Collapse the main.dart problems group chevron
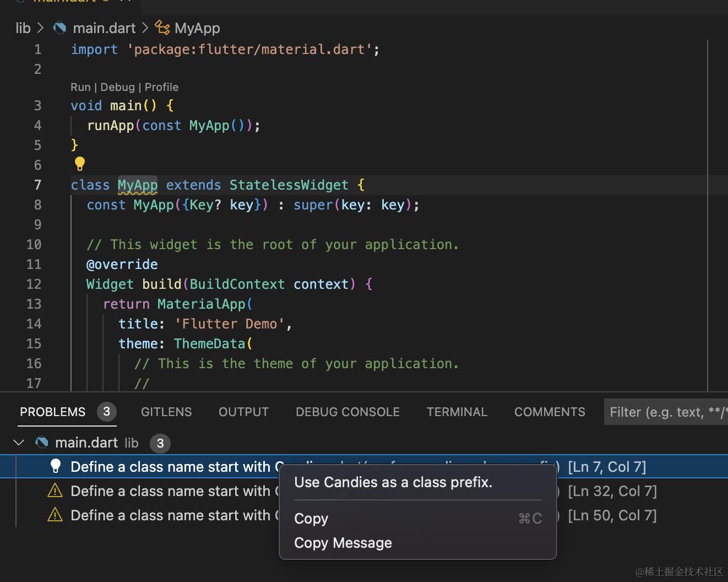Image resolution: width=728 pixels, height=582 pixels. [19, 443]
